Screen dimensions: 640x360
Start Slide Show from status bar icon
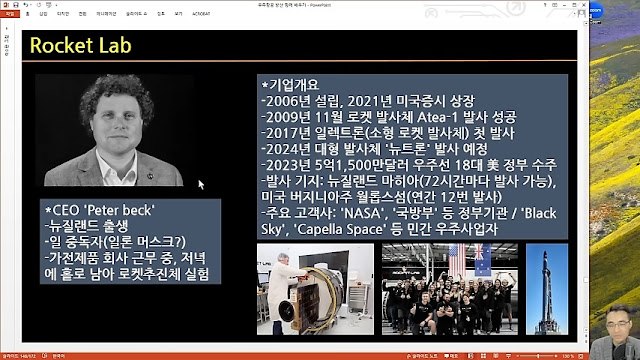pos(508,356)
